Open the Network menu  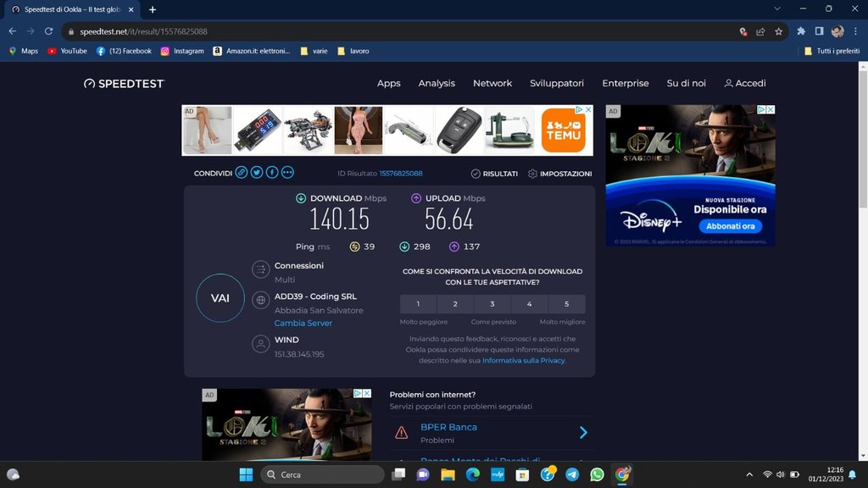coord(492,83)
